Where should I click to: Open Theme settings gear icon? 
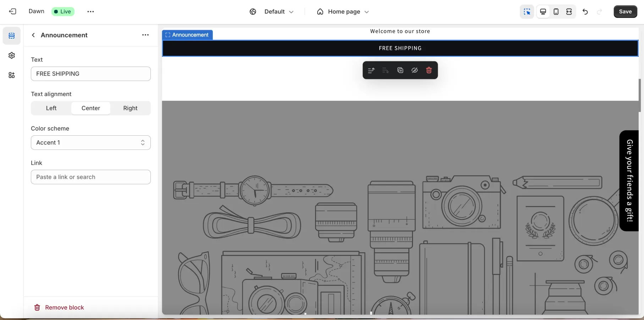click(x=12, y=55)
